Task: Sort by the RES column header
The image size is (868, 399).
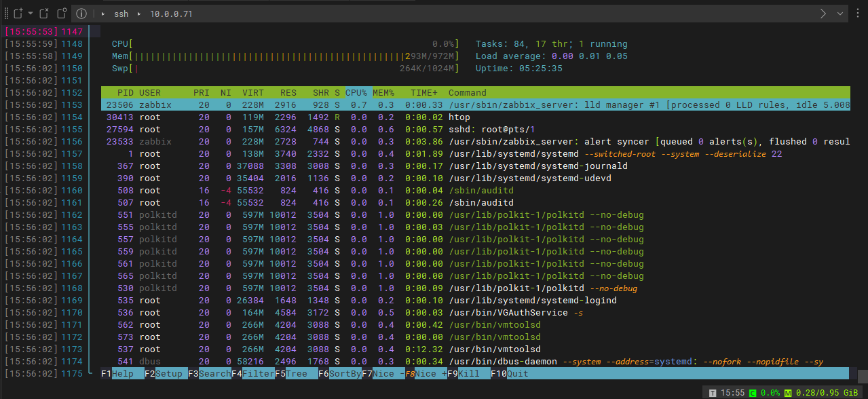Action: (288, 93)
